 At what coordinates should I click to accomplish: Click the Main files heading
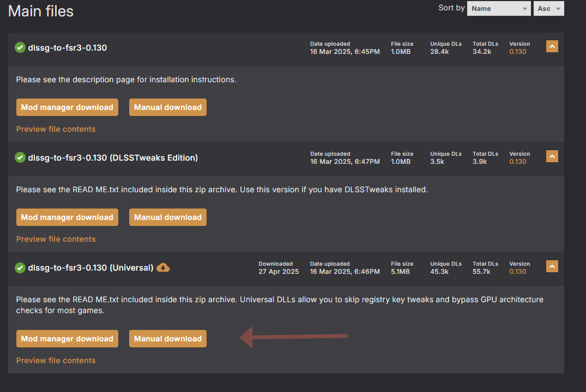(x=41, y=11)
